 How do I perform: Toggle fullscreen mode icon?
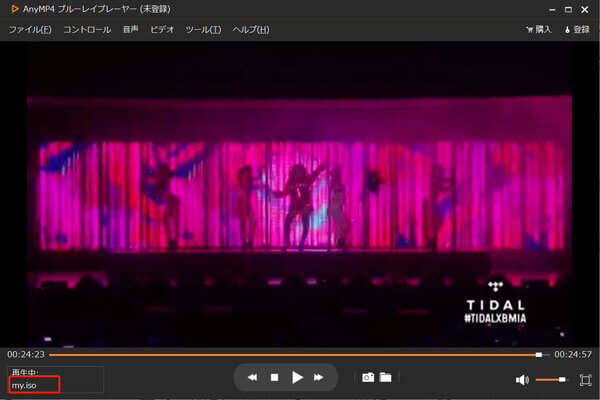click(585, 380)
